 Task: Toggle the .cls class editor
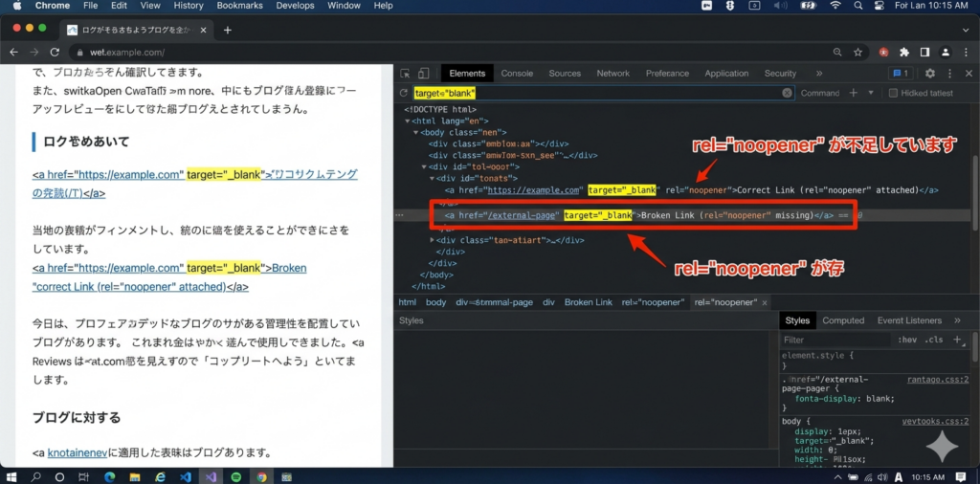(x=934, y=340)
